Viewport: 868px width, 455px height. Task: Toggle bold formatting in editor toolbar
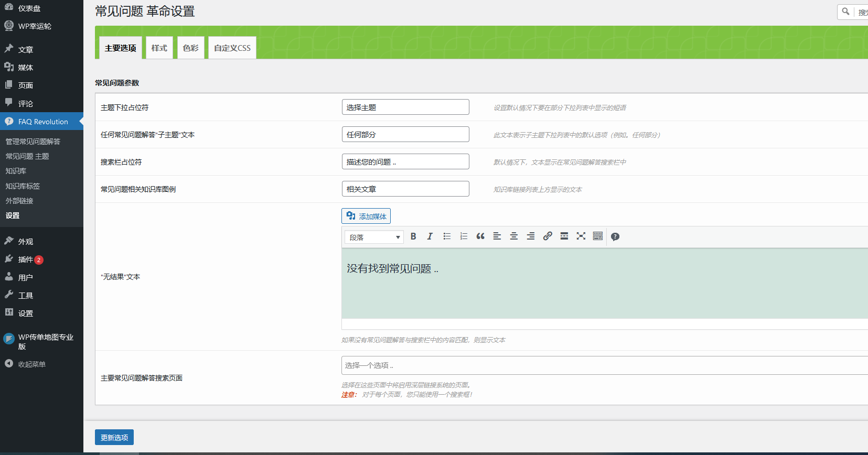tap(413, 236)
